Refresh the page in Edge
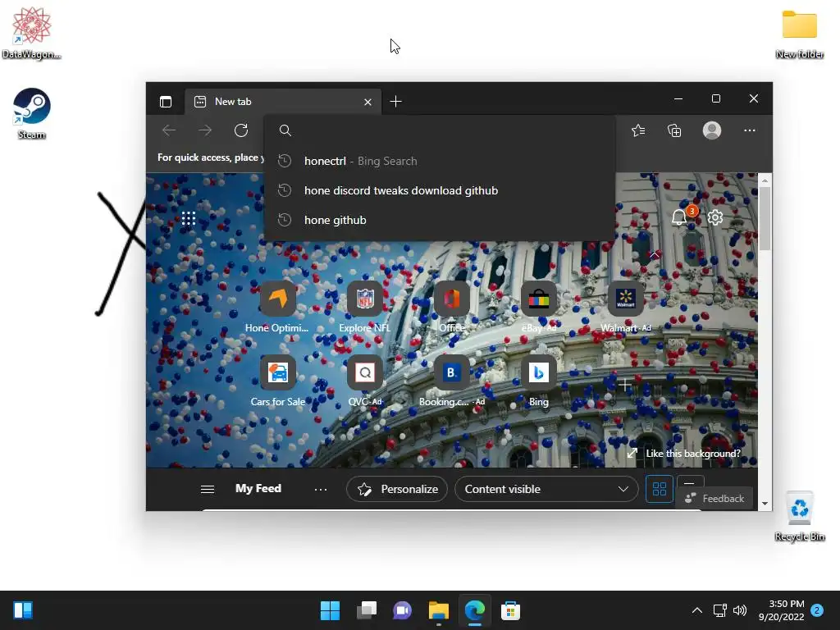Image resolution: width=840 pixels, height=630 pixels. point(241,130)
